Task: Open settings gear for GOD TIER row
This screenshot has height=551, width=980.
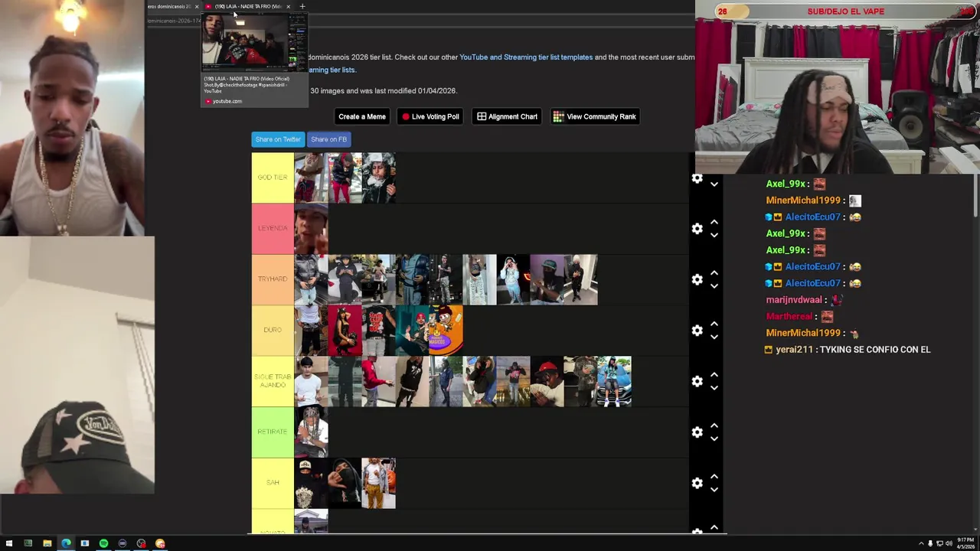Action: 697,178
